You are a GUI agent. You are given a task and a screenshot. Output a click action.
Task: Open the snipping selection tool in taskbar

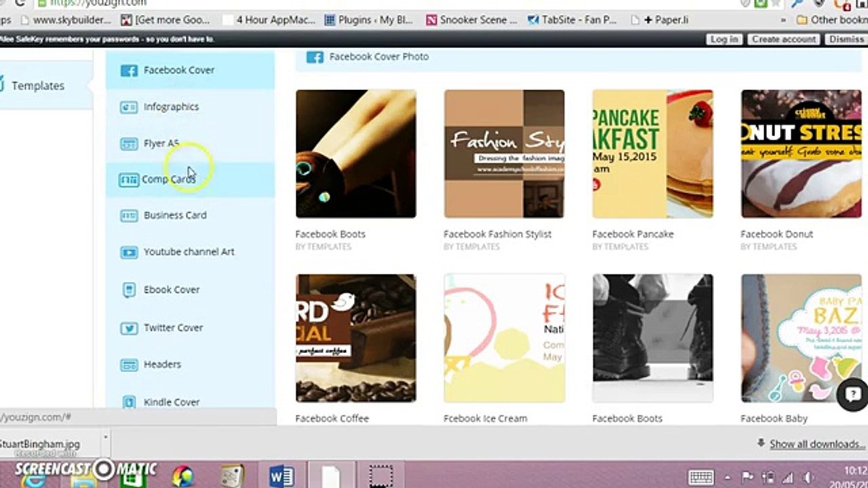[x=381, y=475]
